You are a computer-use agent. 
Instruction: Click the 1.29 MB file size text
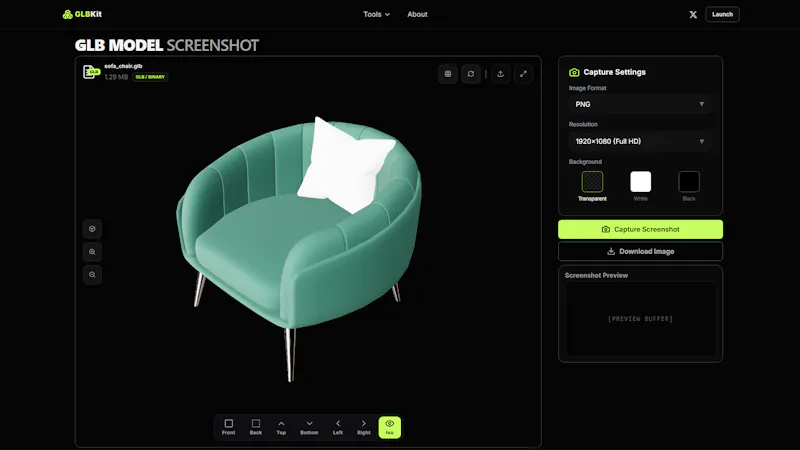(x=116, y=77)
